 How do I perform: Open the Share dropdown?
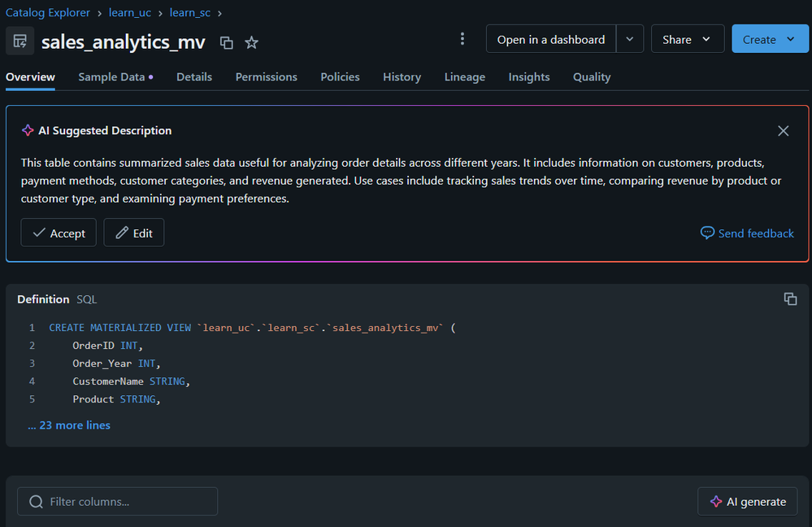pyautogui.click(x=687, y=39)
